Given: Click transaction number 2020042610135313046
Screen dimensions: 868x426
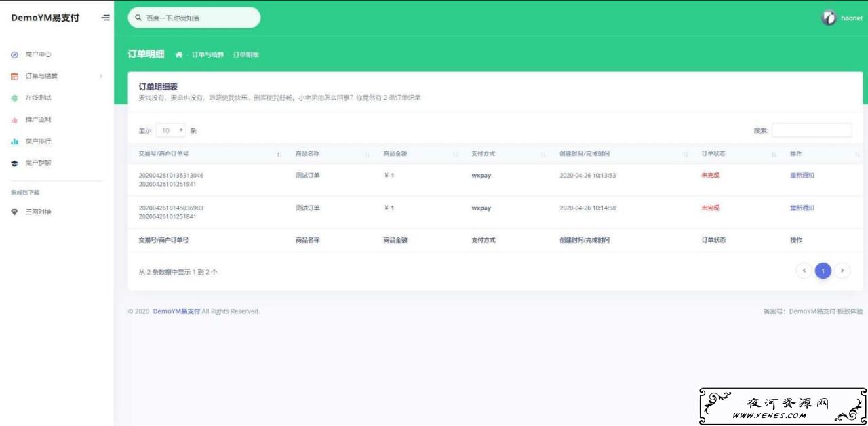Looking at the screenshot, I should (x=171, y=176).
